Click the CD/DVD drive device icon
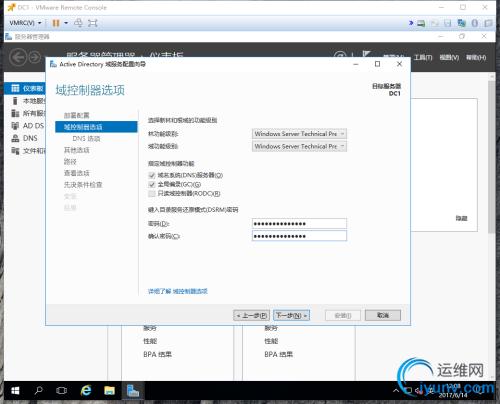Viewport: 500px width, 404px height. tap(435, 23)
